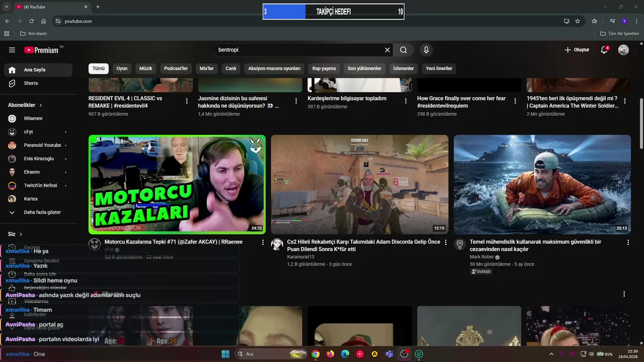
Task: Start voice search with the microphone icon
Action: (426, 50)
